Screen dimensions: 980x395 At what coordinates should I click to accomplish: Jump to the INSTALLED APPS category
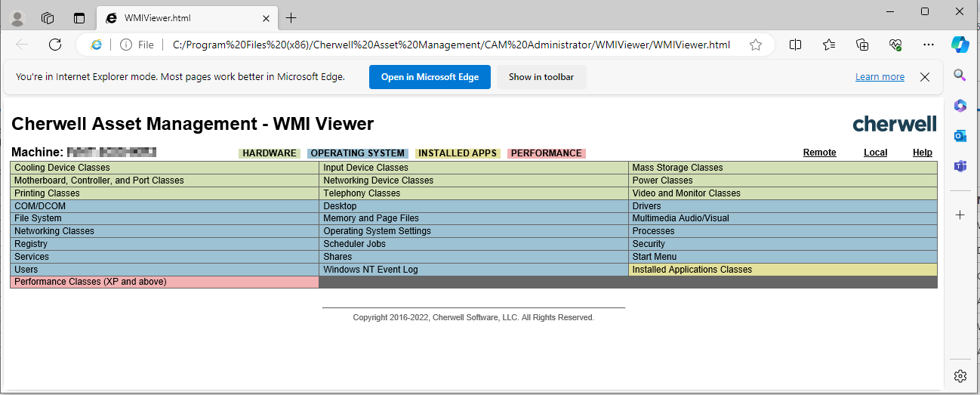[458, 153]
